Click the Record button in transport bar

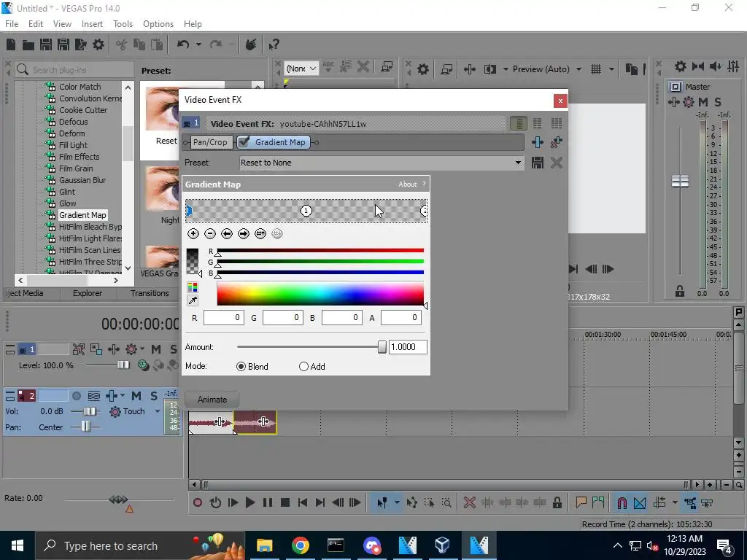click(198, 503)
